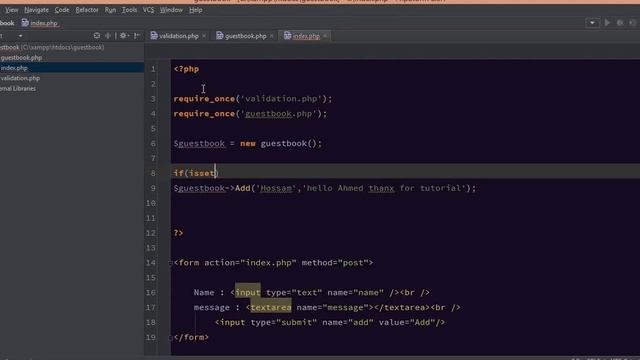Viewport: 640px width, 360px height.
Task: Click the Run play icon
Action: pyautogui.click(x=607, y=23)
